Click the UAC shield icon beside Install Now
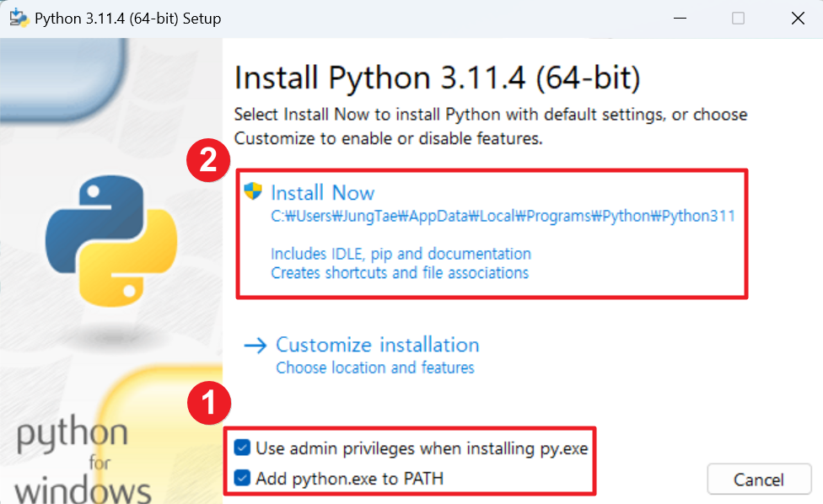823x504 pixels. point(253,191)
